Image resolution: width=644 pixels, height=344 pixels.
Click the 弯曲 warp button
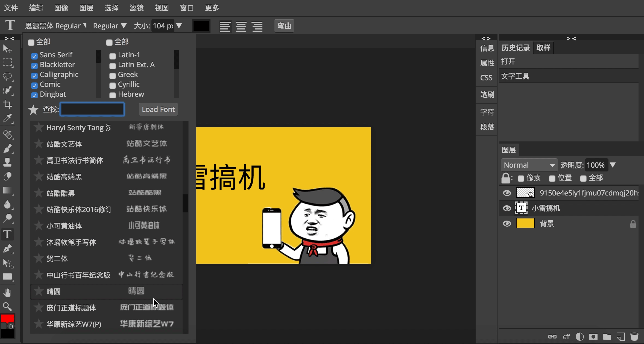pos(284,26)
